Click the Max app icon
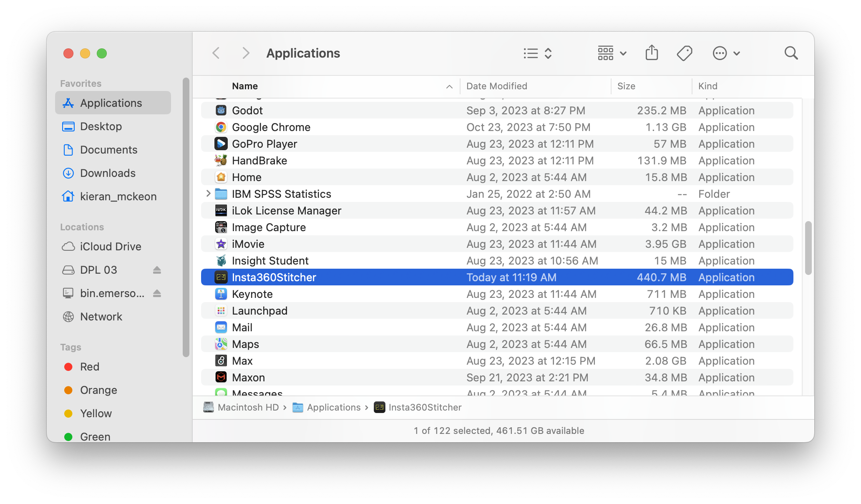Image resolution: width=861 pixels, height=504 pixels. pos(221,360)
